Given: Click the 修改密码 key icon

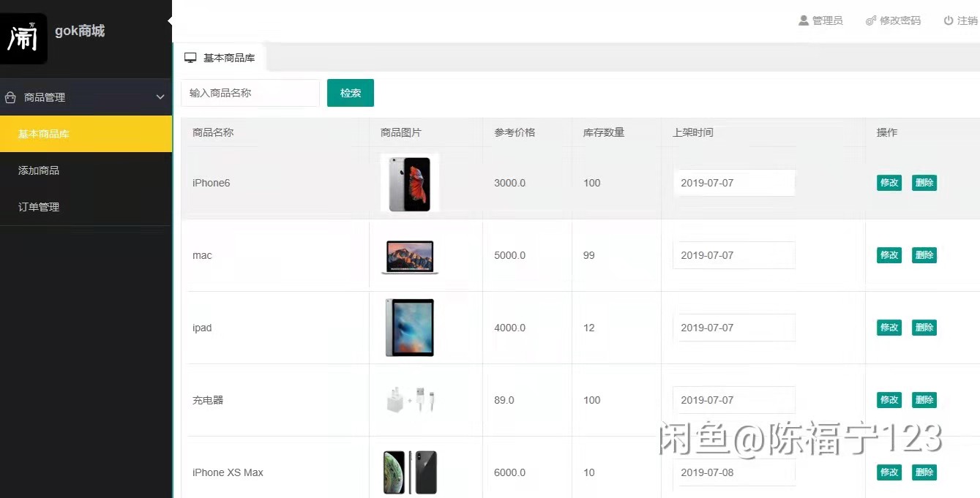Looking at the screenshot, I should click(869, 20).
